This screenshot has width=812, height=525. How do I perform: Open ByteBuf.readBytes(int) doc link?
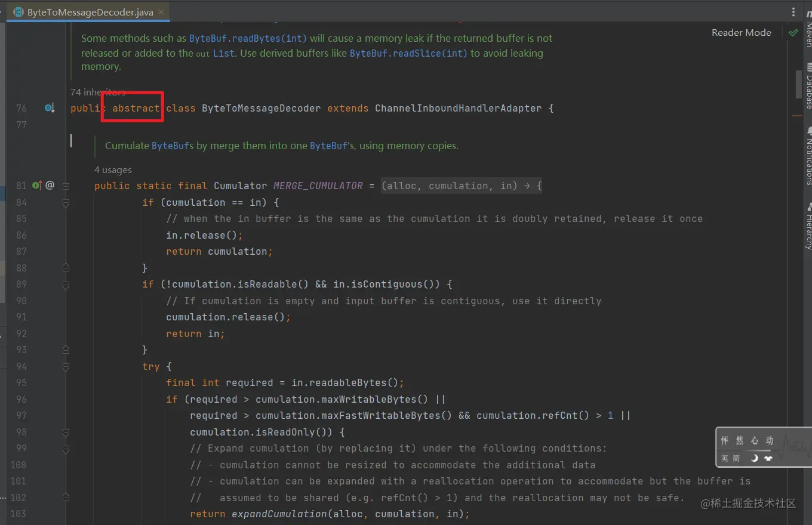[x=248, y=38]
